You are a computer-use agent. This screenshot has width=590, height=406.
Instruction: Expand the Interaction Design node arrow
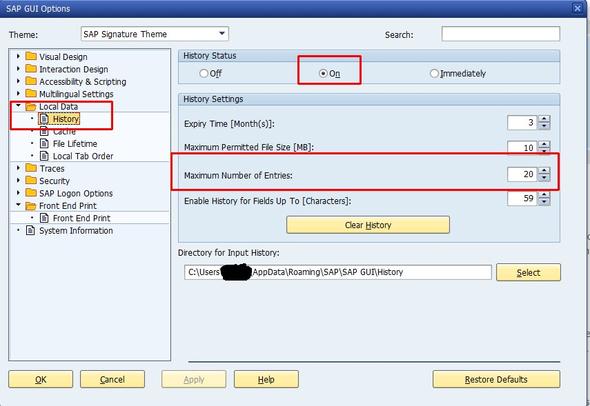[18, 69]
